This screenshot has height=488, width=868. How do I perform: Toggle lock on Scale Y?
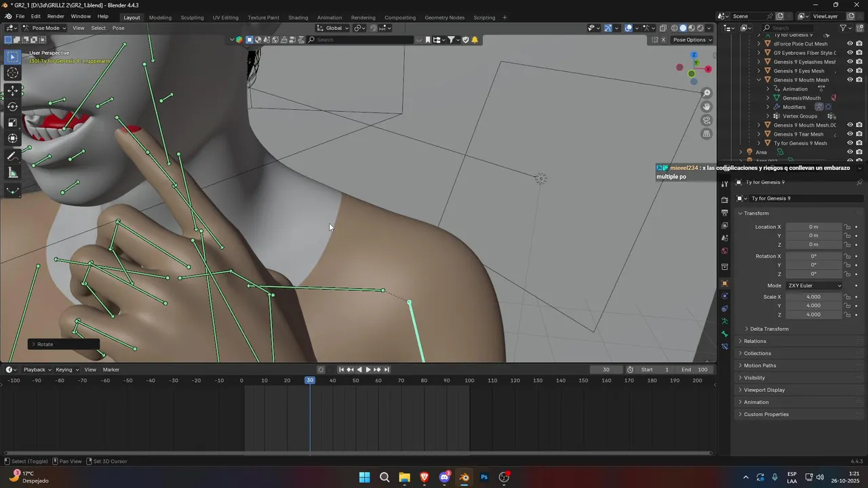847,306
